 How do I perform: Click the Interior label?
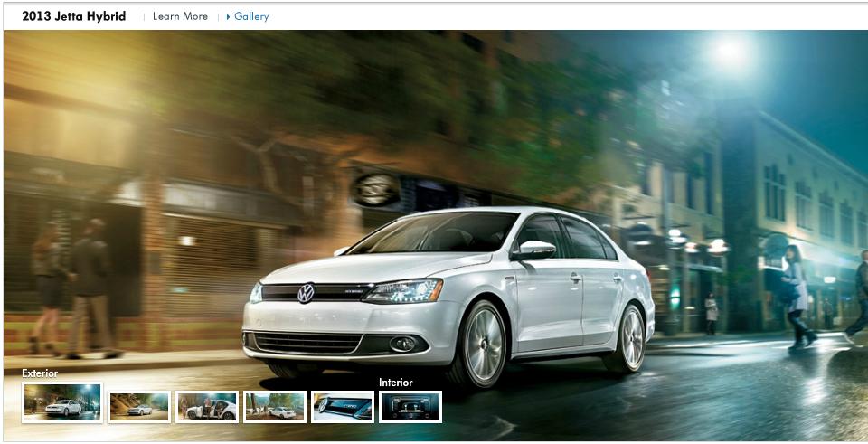[396, 383]
